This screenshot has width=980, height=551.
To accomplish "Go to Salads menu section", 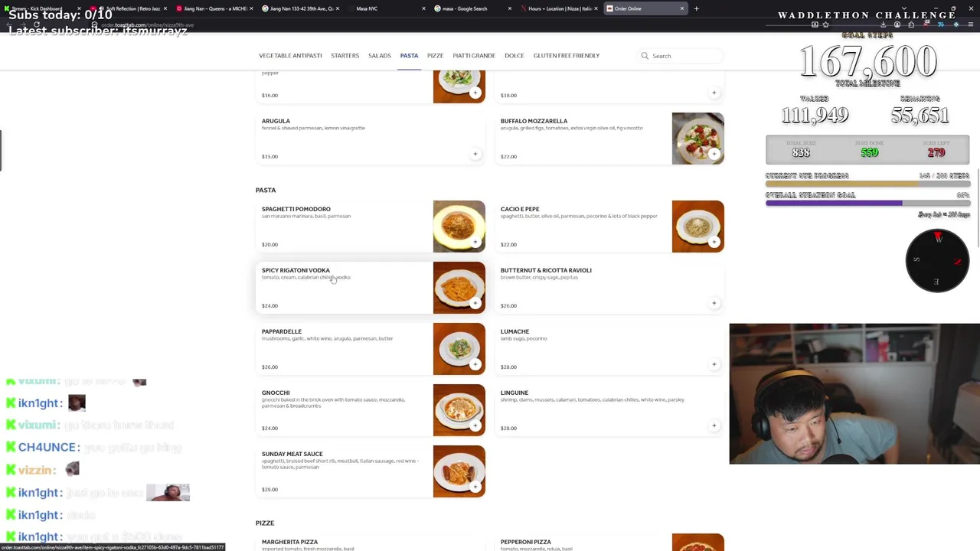I will pyautogui.click(x=380, y=56).
